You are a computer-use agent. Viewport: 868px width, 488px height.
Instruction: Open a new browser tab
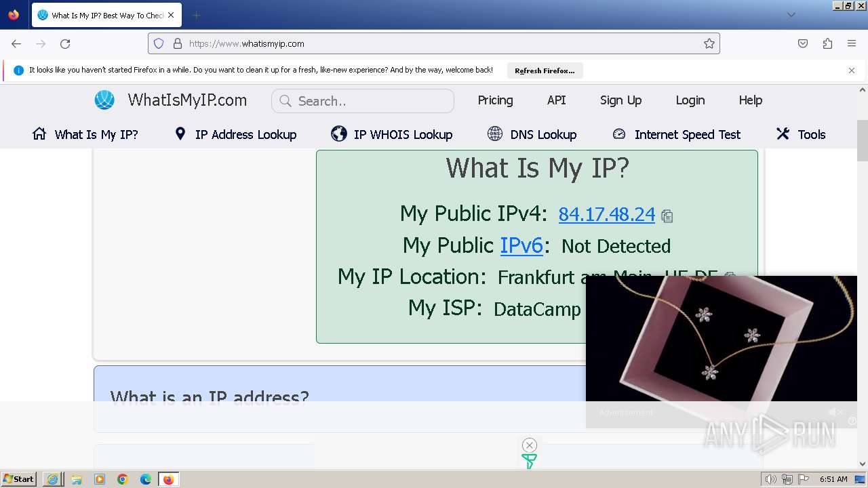196,15
